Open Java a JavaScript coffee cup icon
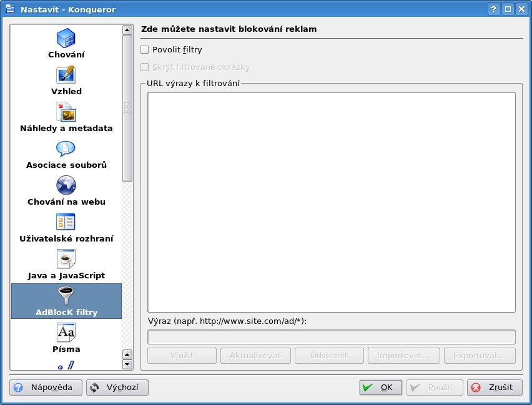 (x=66, y=259)
